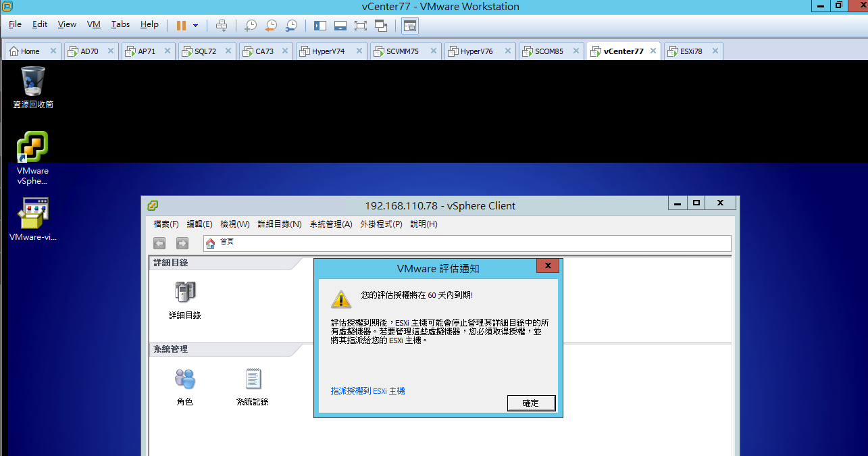Switch to the HyperV76 tab
This screenshot has height=456, width=868.
(480, 51)
